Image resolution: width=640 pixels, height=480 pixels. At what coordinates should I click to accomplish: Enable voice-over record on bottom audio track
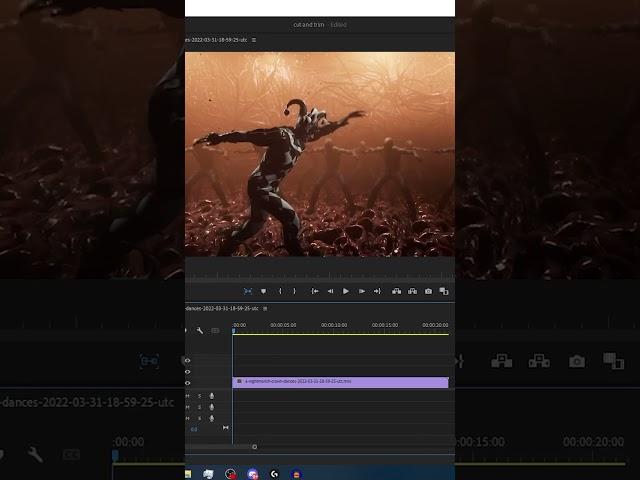[211, 418]
